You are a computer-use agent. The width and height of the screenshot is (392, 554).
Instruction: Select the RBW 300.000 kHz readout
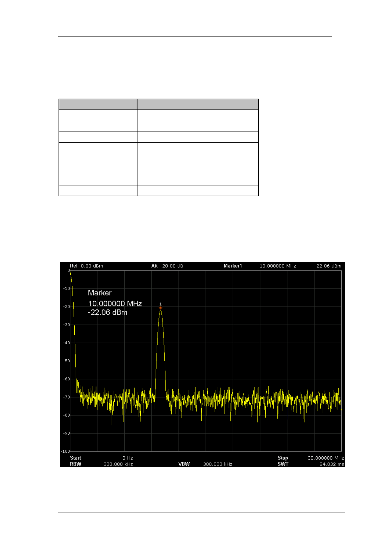coord(101,464)
